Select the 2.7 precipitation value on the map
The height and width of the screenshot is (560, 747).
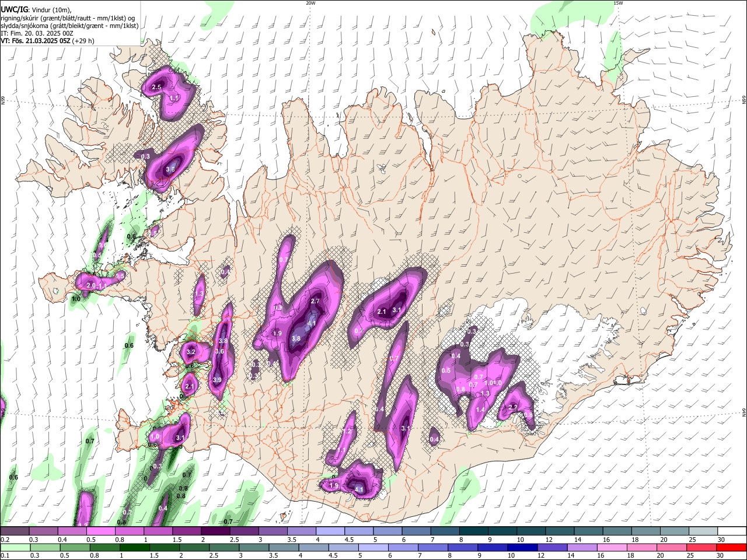point(315,301)
